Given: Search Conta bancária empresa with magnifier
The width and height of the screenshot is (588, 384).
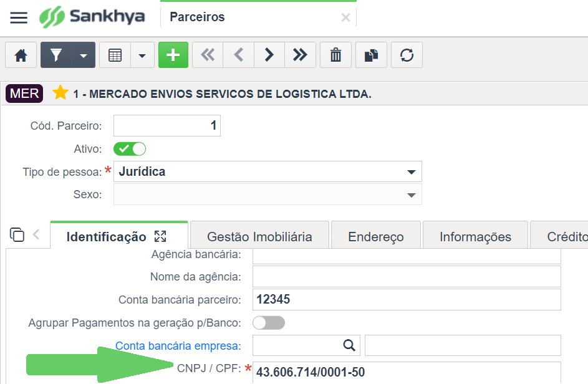Looking at the screenshot, I should 349,345.
